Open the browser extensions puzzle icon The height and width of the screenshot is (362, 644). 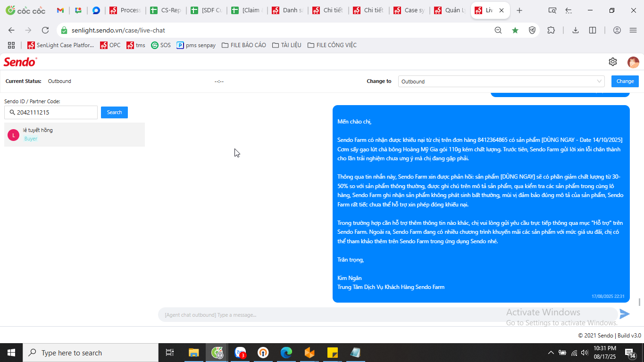point(551,30)
